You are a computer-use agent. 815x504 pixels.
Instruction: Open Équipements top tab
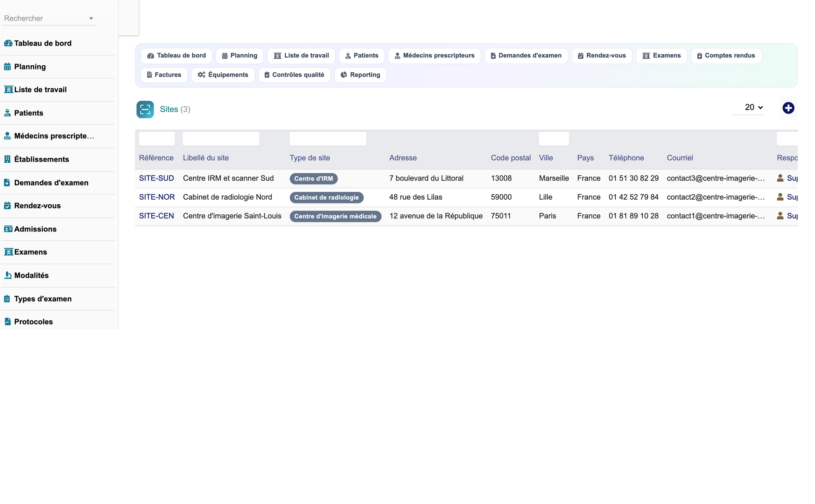tap(223, 75)
